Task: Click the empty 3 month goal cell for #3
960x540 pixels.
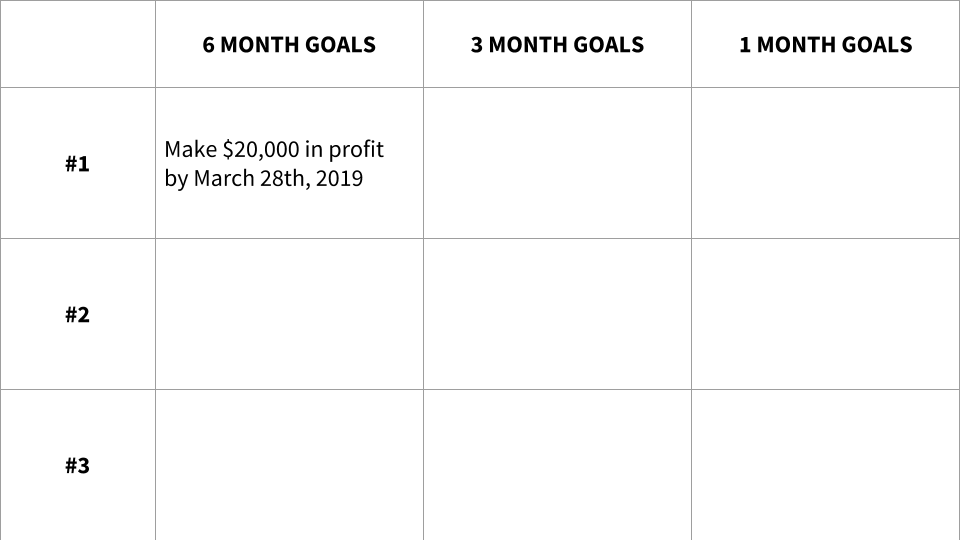Action: click(x=557, y=465)
